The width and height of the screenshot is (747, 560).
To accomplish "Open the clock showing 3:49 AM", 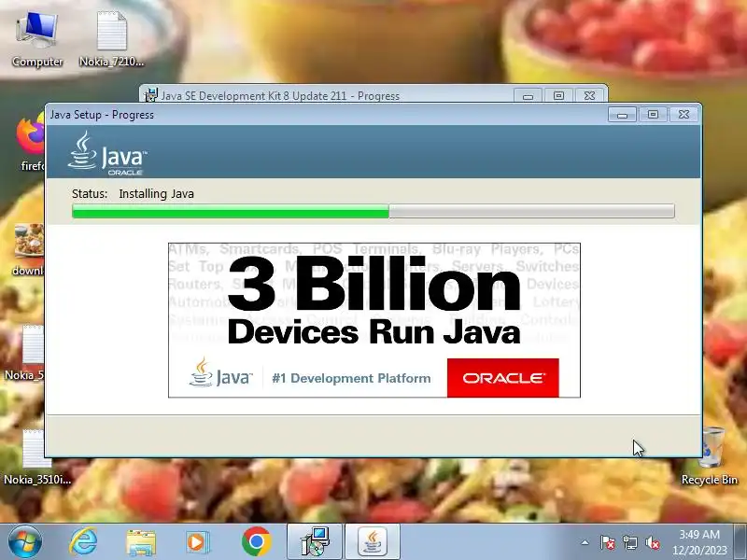I will (x=699, y=542).
